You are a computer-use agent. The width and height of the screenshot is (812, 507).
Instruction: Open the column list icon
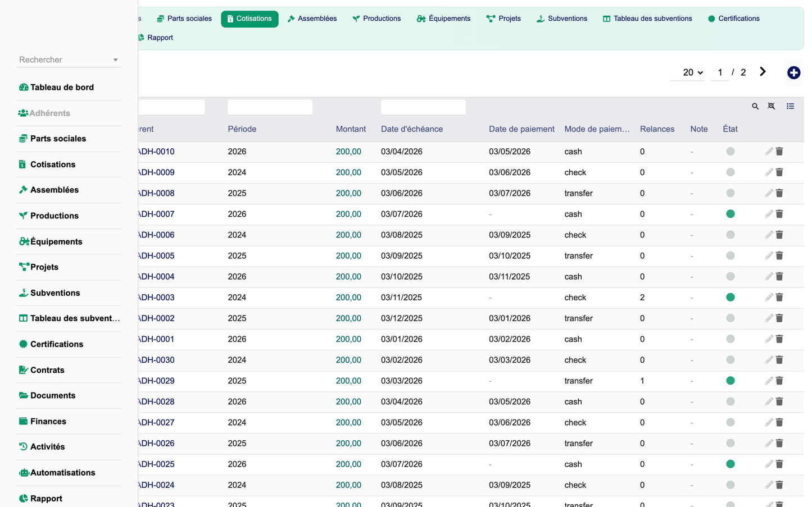point(790,106)
